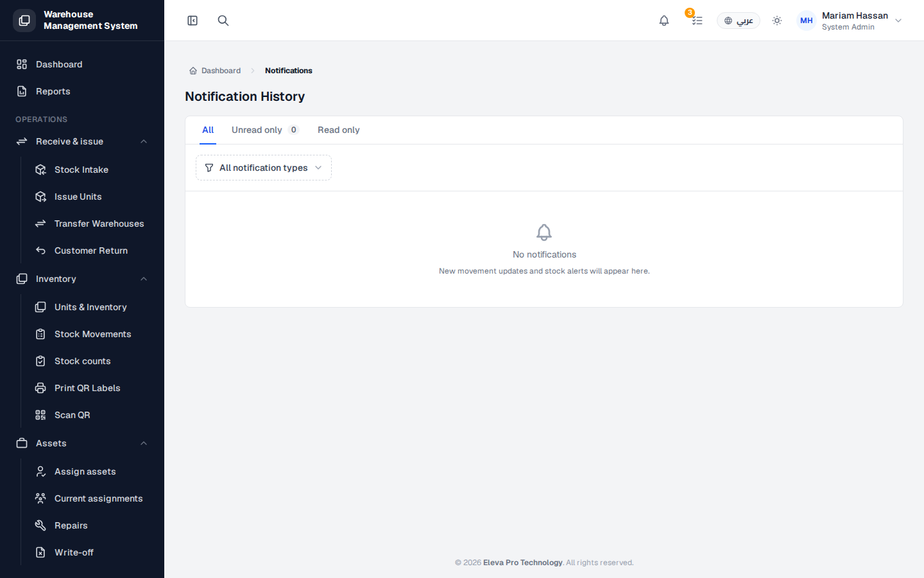Collapse the Inventory section chevron
The width and height of the screenshot is (924, 578).
[x=144, y=279]
